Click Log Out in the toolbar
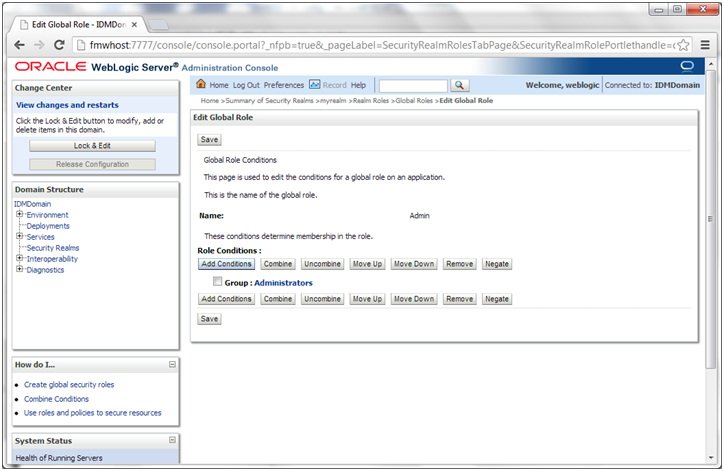The width and height of the screenshot is (724, 471). [246, 85]
